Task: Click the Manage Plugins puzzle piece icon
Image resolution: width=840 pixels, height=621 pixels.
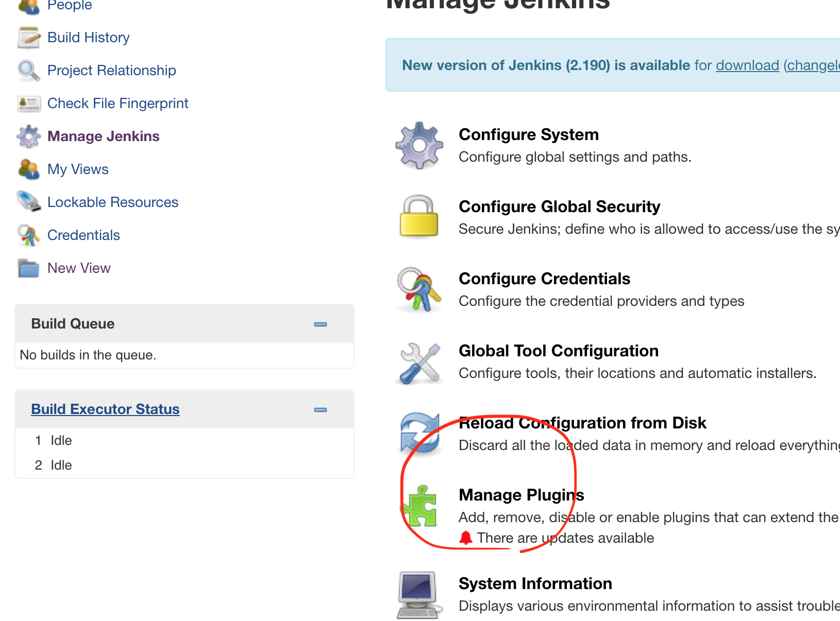Action: (419, 506)
